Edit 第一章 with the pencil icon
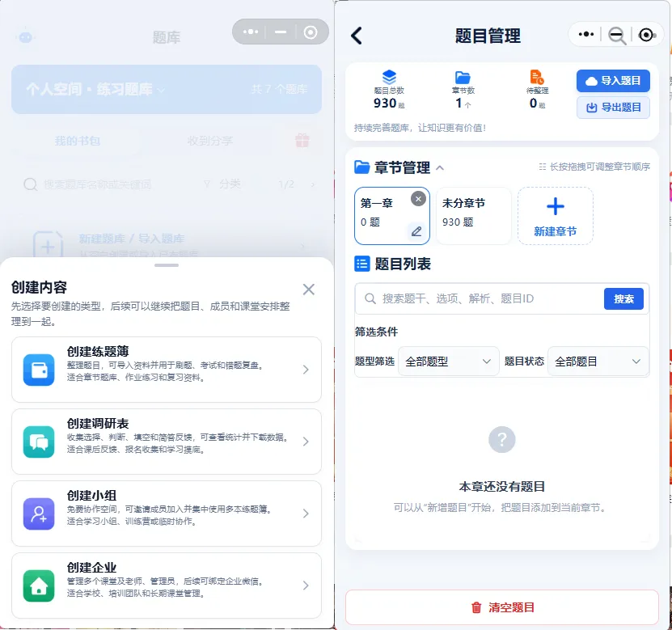 tap(416, 231)
